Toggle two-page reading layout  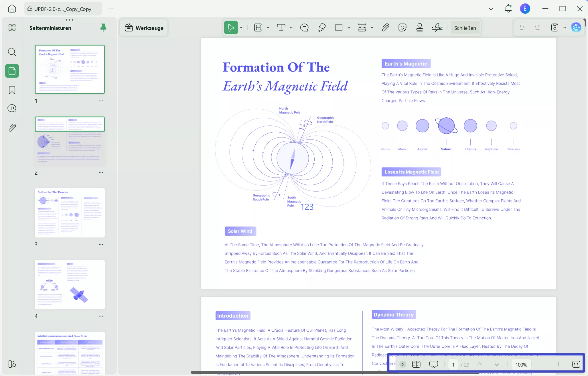tap(416, 364)
